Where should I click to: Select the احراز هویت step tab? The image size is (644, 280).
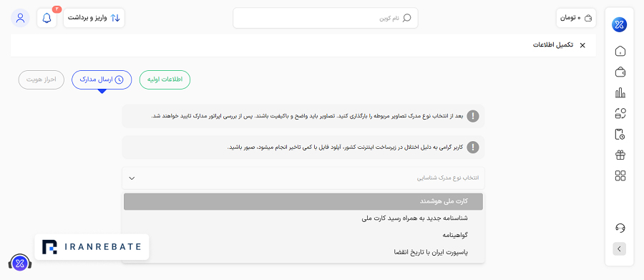(41, 79)
